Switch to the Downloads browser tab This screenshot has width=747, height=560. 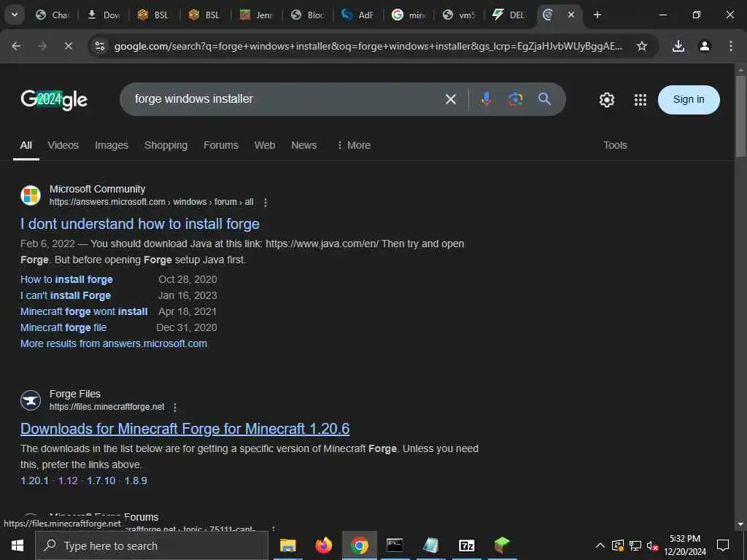pos(104,15)
